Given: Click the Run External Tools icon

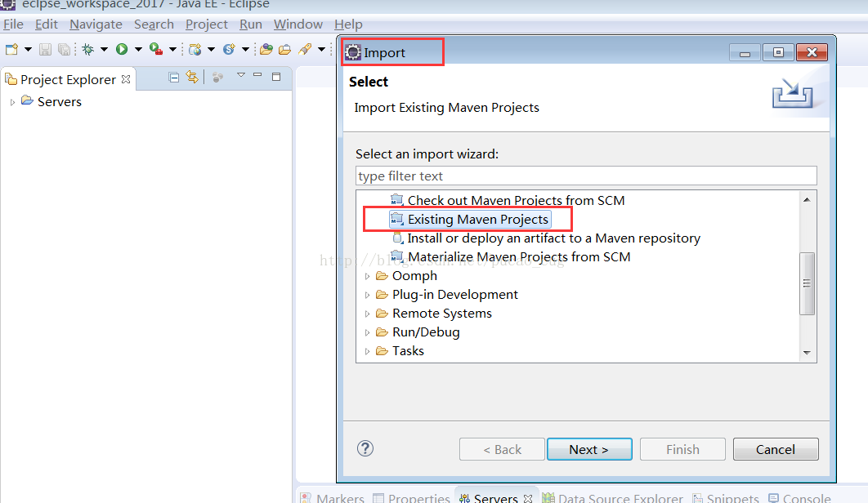Looking at the screenshot, I should pos(156,49).
